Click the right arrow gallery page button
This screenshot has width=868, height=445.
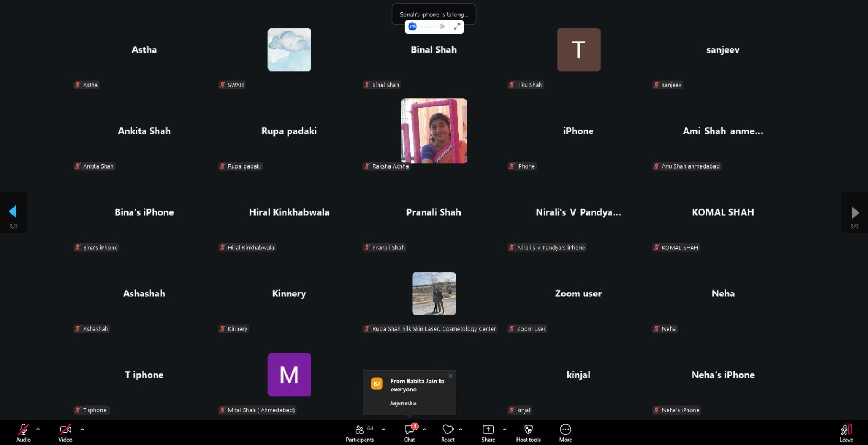(854, 212)
